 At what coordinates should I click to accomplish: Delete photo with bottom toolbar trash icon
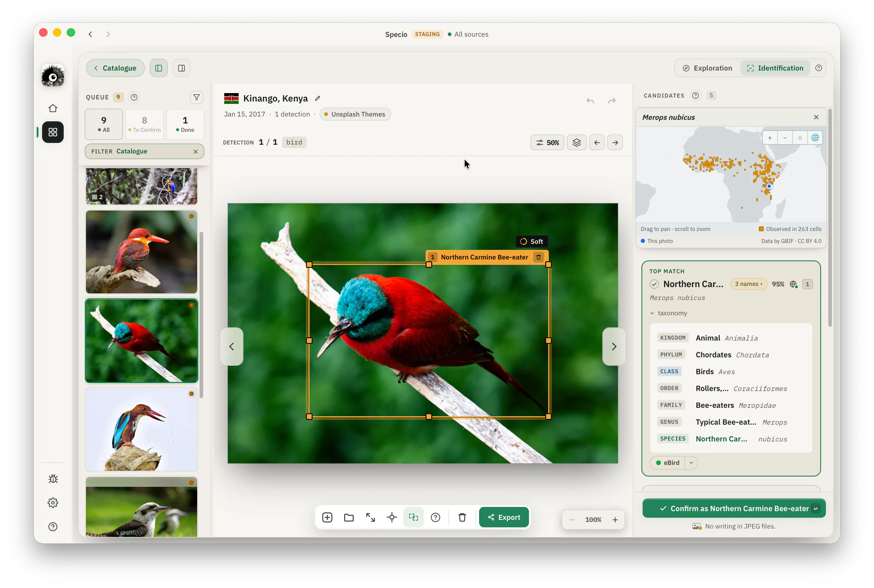pyautogui.click(x=462, y=517)
